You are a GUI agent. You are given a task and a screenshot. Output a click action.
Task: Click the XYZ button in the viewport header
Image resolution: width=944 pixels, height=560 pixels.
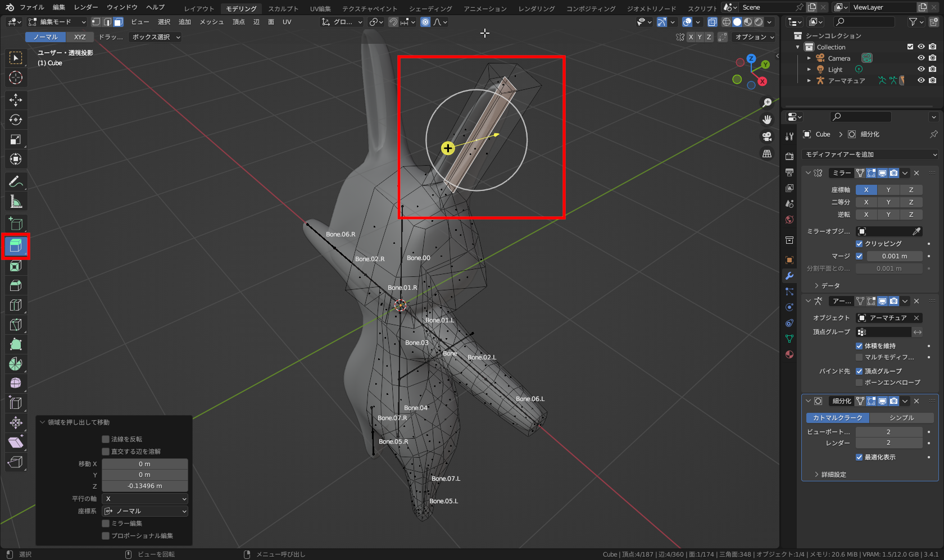pos(80,37)
